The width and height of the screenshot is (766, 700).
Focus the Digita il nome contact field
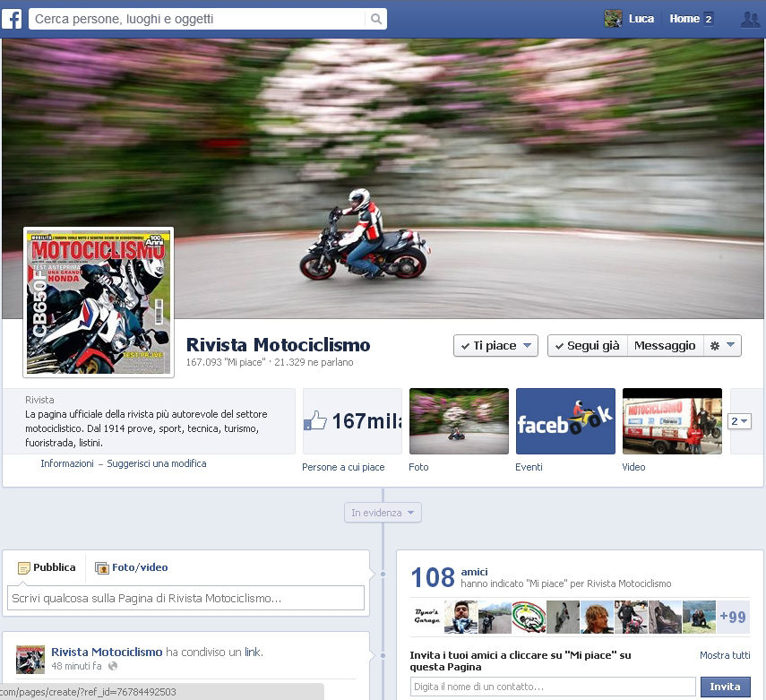(553, 687)
